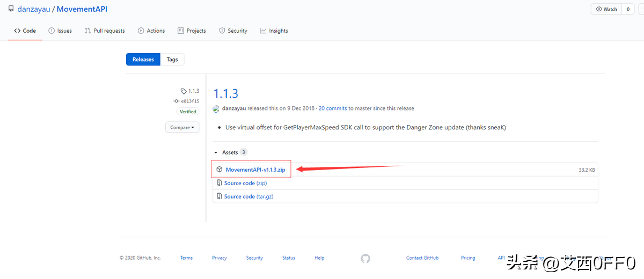Click danzayau's avatar in release info
Viewport: 644px width, 279px height.
click(216, 108)
